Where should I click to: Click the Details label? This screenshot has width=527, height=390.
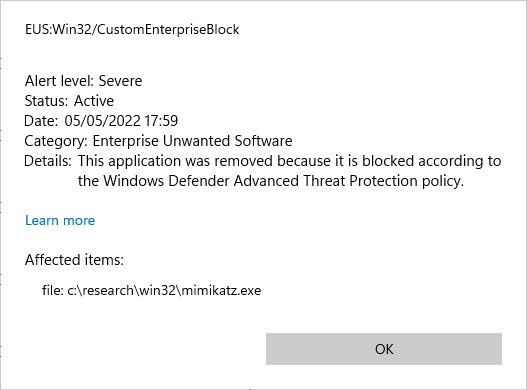pyautogui.click(x=48, y=161)
